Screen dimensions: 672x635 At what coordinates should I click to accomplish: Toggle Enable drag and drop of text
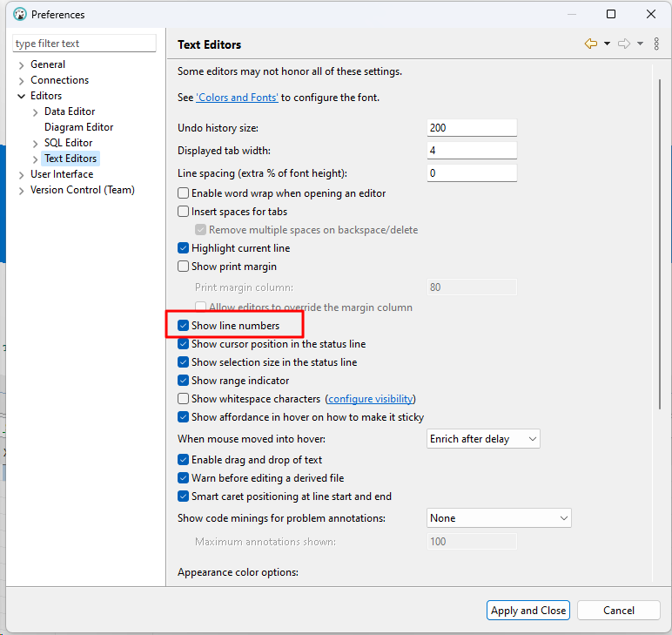[183, 460]
